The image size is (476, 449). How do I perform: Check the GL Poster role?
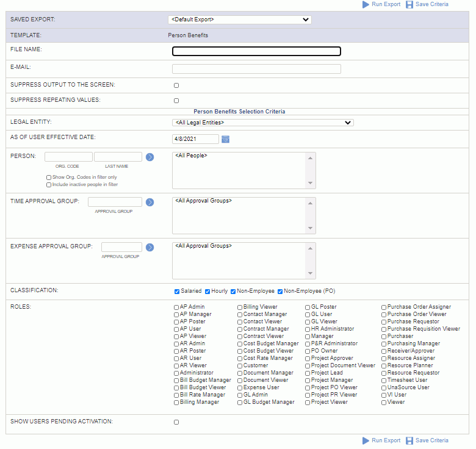click(x=308, y=307)
